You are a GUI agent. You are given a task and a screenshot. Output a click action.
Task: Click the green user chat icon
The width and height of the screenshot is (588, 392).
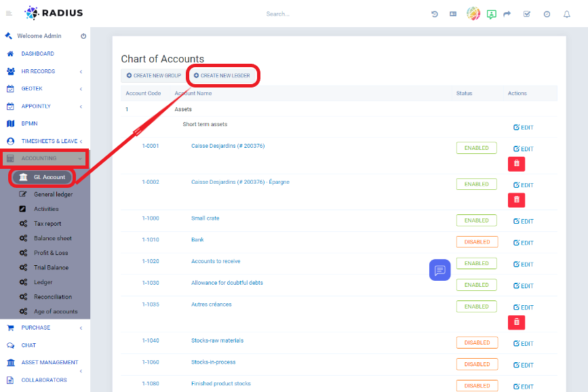pyautogui.click(x=491, y=14)
